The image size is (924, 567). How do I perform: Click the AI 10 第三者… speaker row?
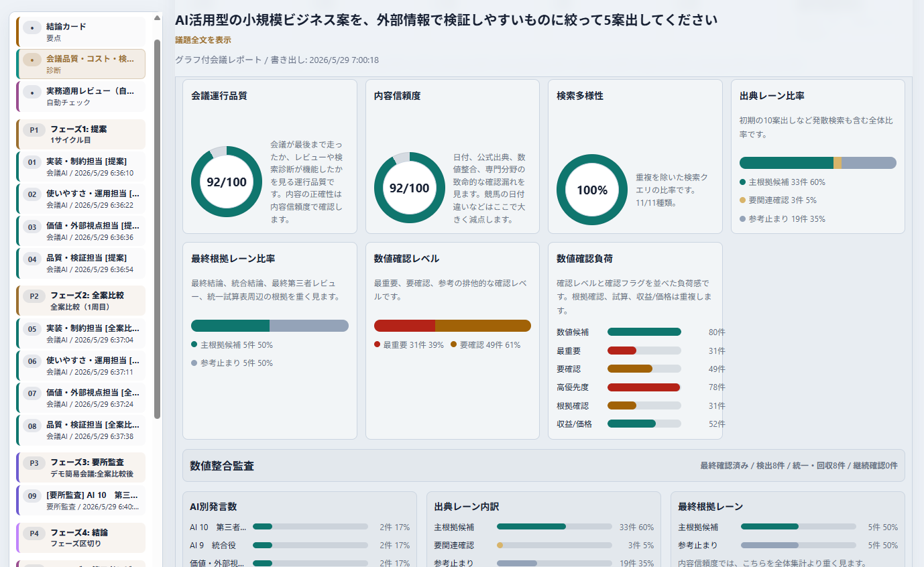[x=300, y=527]
